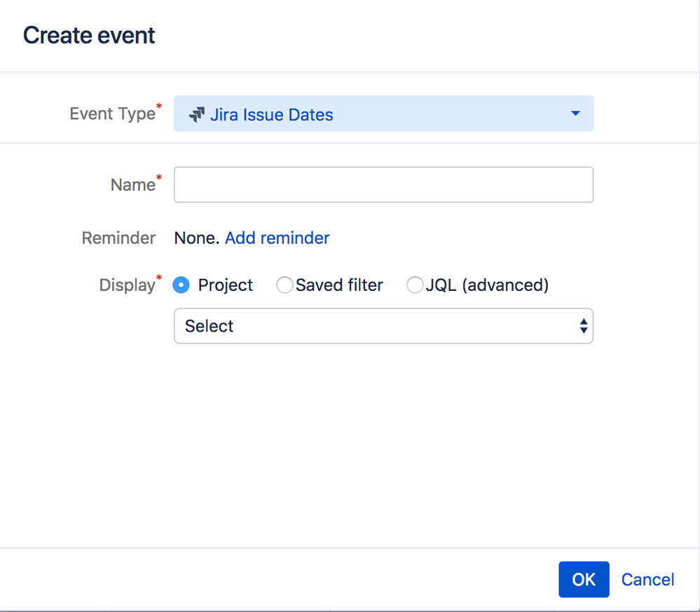
Task: Confirm with the OK button
Action: 584,579
